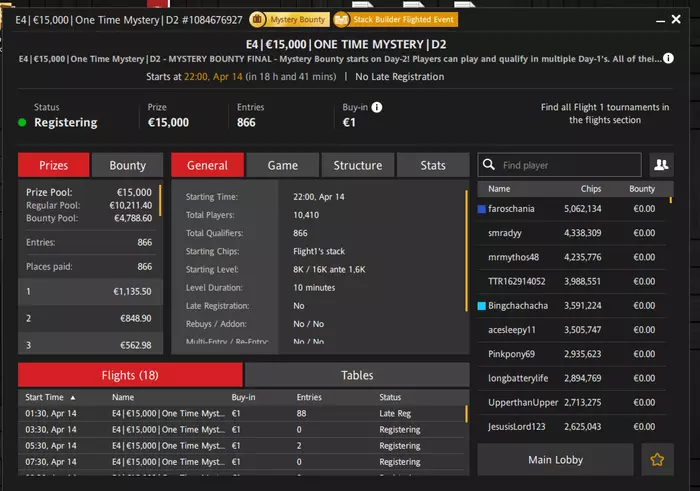Sort flights by Start Time arrow

73,398
